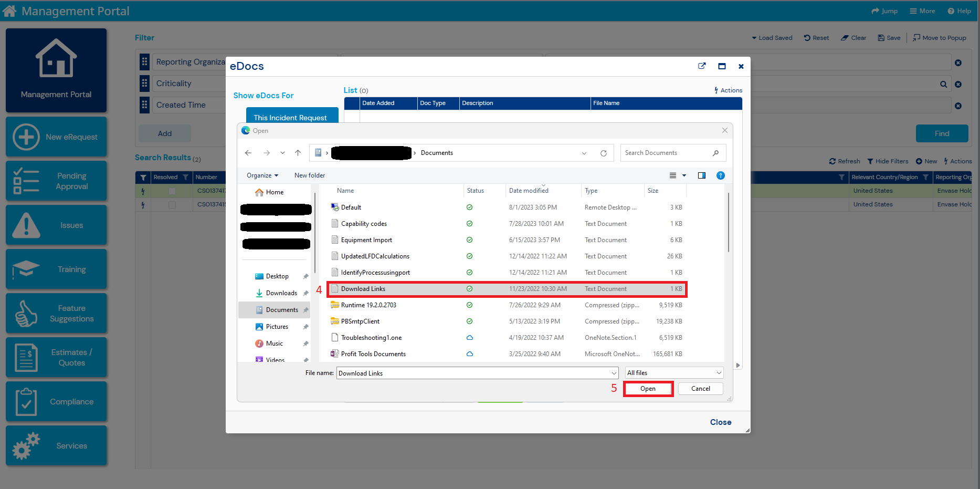This screenshot has height=489, width=980.
Task: Open eDocs in a new window icon
Action: (702, 66)
